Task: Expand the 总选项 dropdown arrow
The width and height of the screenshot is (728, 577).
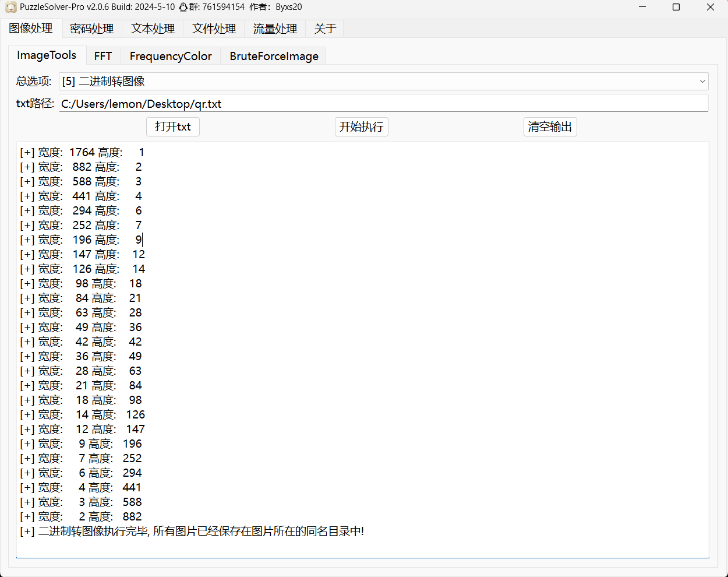Action: click(x=702, y=82)
